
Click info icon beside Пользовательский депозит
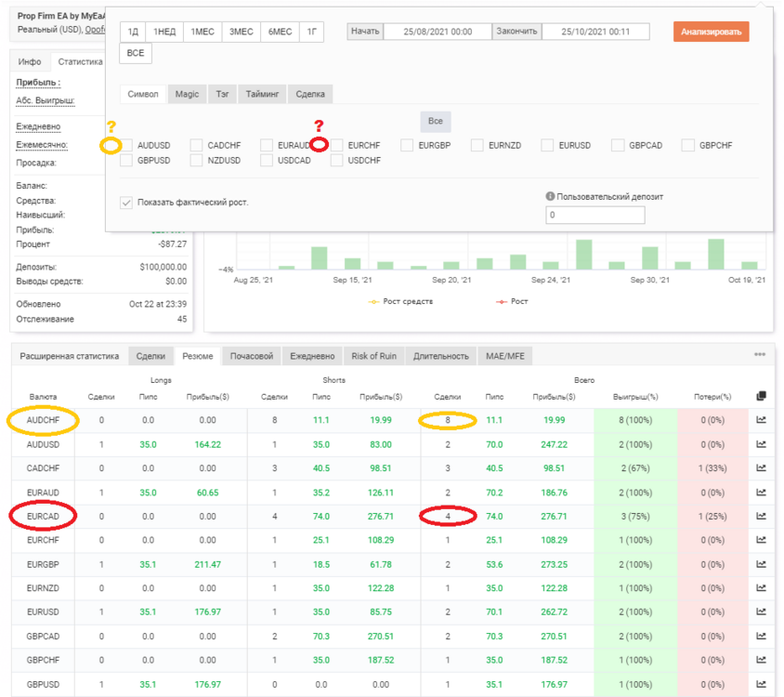point(550,196)
